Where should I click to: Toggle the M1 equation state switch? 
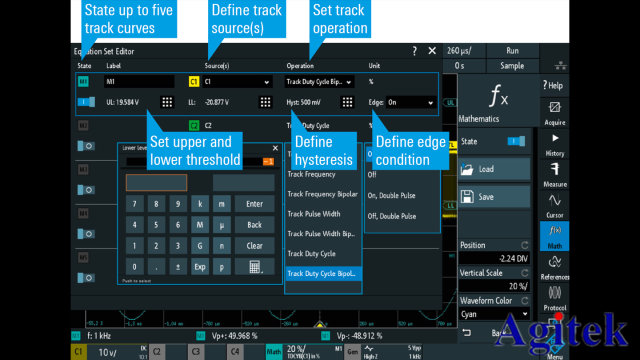point(86,102)
